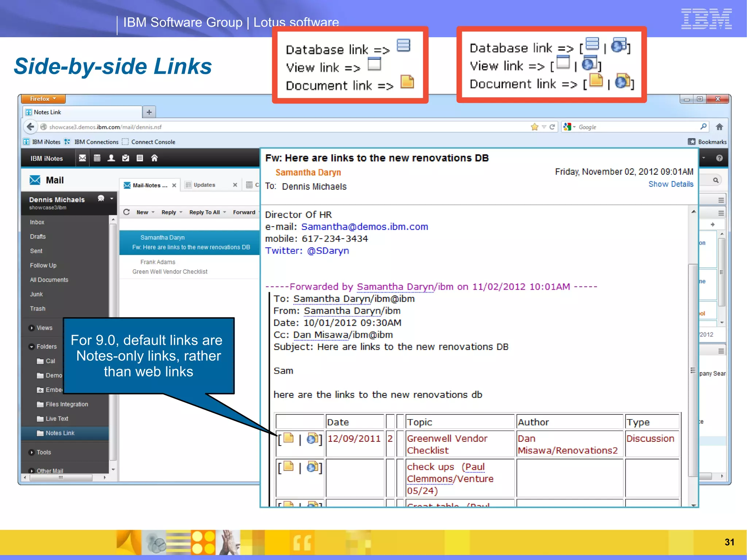Open the Notebook icon in iNotes toolbar
The width and height of the screenshot is (747, 560).
(x=140, y=158)
